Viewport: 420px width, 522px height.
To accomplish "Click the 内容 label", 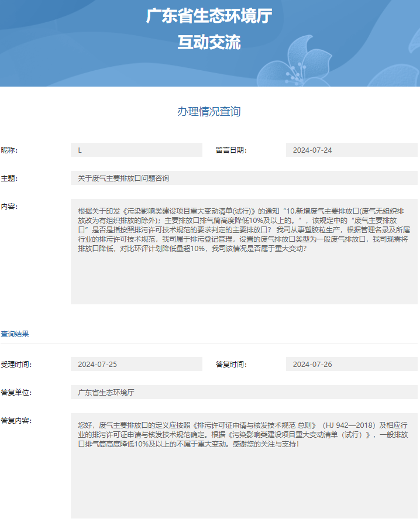I will tap(9, 206).
